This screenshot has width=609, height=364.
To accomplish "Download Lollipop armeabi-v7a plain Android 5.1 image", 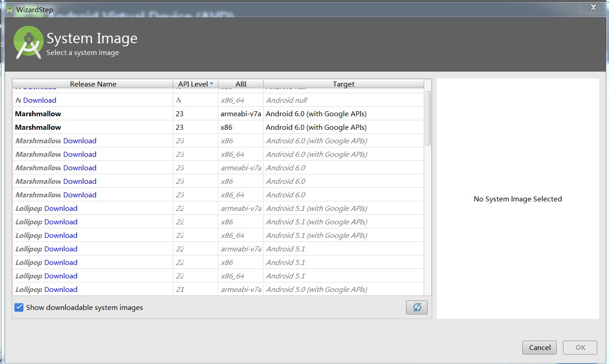I will tap(61, 249).
